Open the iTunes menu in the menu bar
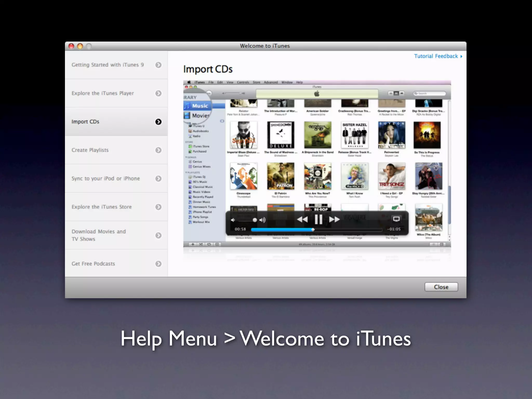The width and height of the screenshot is (532, 399). coord(199,82)
